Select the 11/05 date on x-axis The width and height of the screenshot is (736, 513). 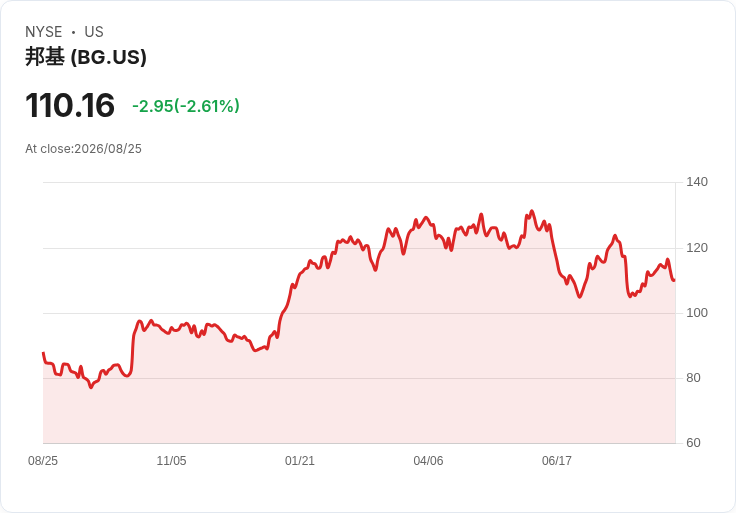pos(171,461)
